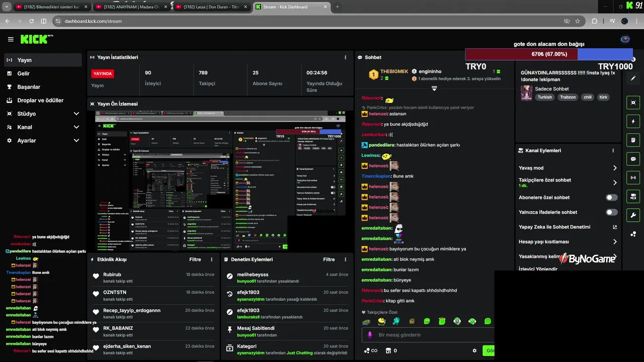644x362 pixels.
Task: Open chat settings gear icon
Action: tap(474, 350)
